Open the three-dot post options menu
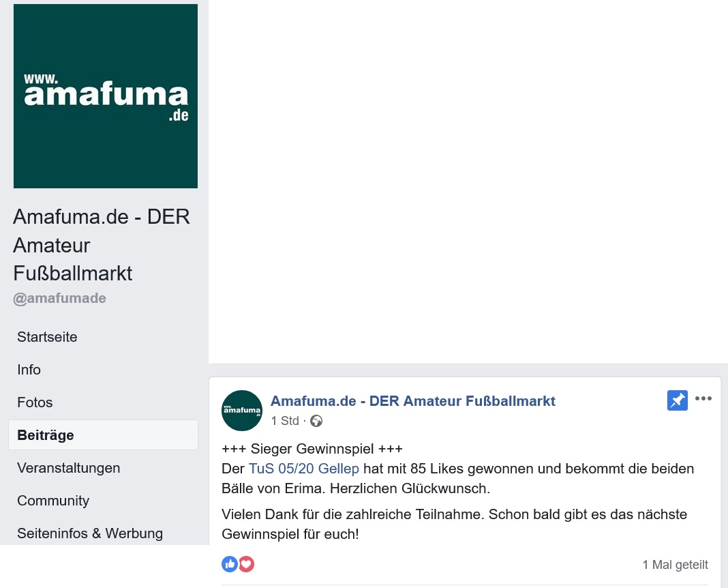728x588 pixels. (x=703, y=399)
